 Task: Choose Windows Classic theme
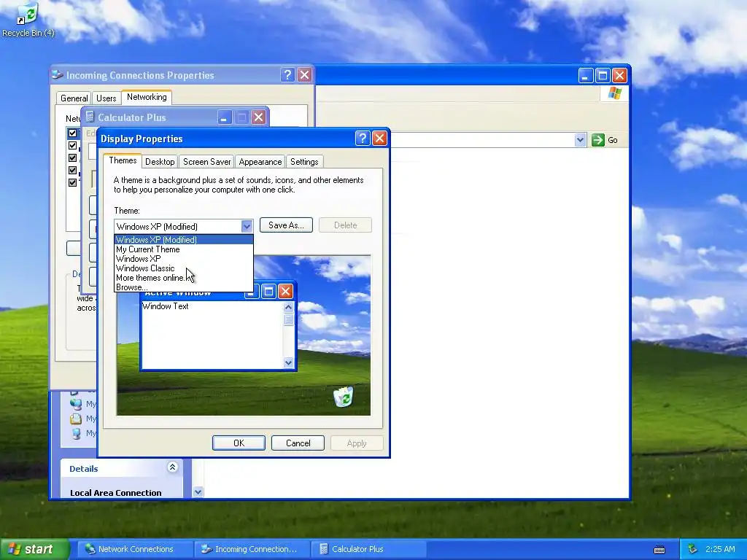(x=183, y=268)
